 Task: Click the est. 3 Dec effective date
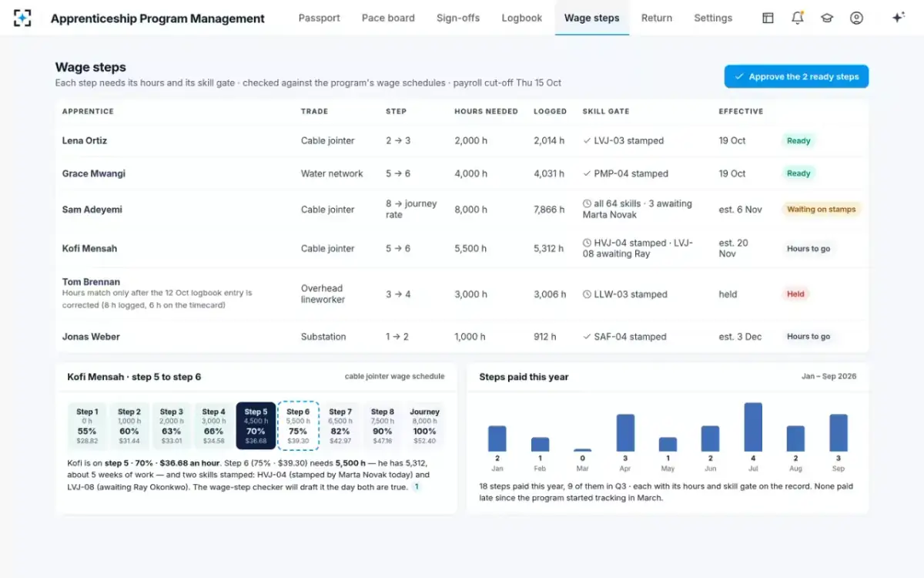pyautogui.click(x=740, y=337)
